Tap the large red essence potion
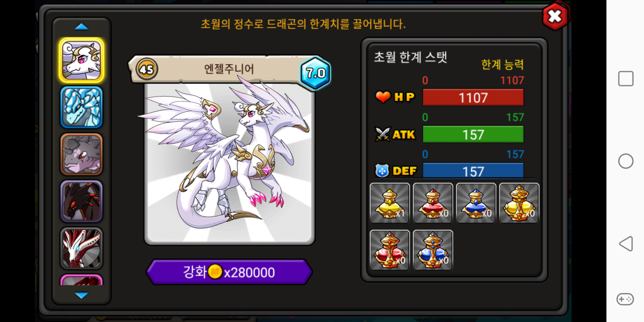This screenshot has height=322, width=644. [x=390, y=250]
